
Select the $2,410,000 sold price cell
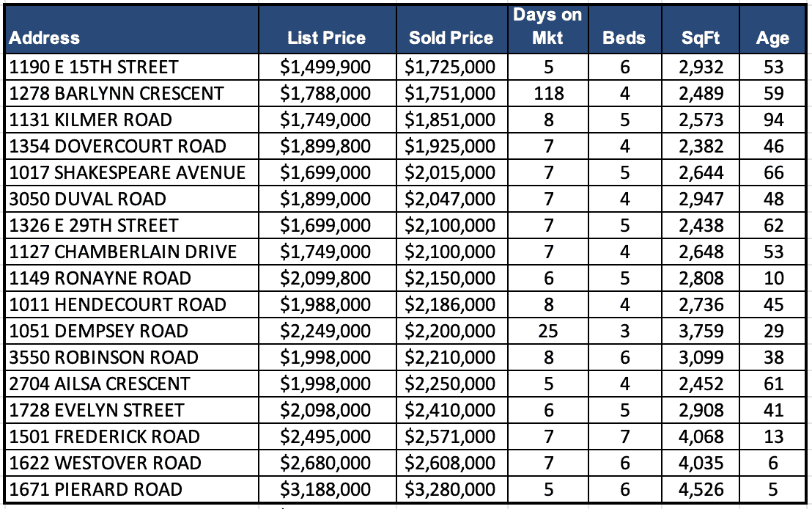(451, 410)
